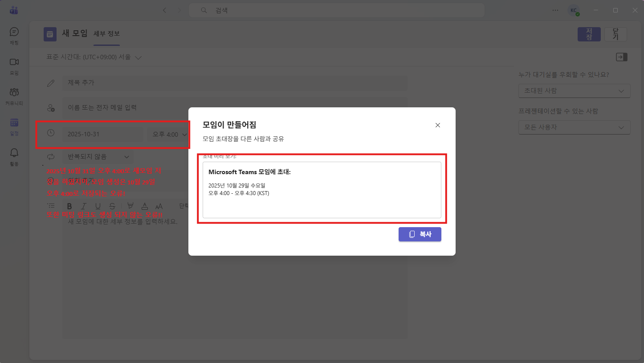Viewport: 644px width, 363px height.
Task: Click the 검색 search field
Action: point(336,10)
